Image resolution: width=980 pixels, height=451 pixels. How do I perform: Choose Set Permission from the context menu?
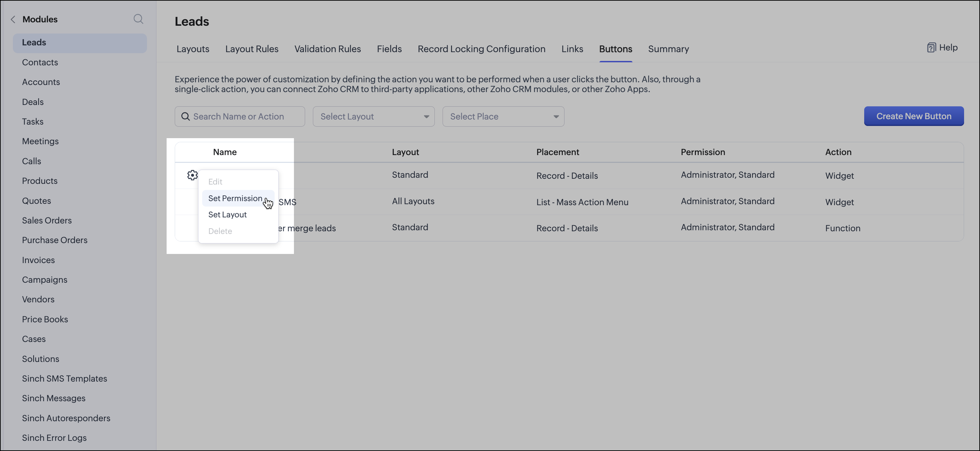pyautogui.click(x=238, y=198)
